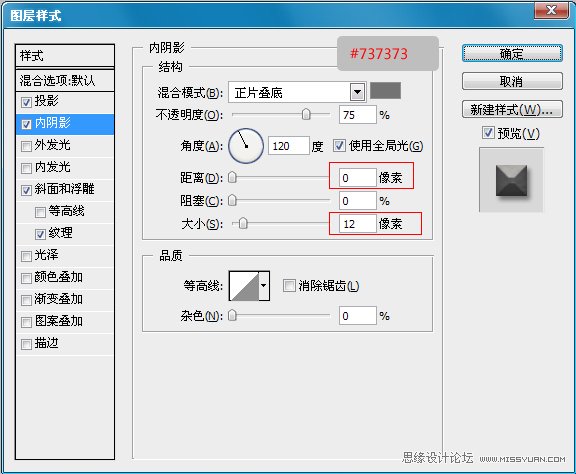Enable the 渐变叠加 checkbox
Image resolution: width=576 pixels, height=474 pixels.
pos(26,300)
